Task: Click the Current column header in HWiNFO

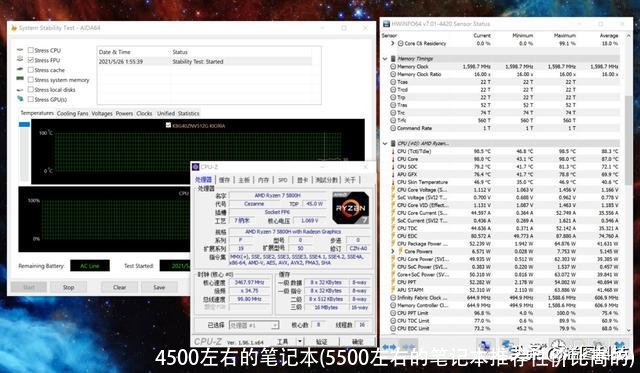Action: point(482,36)
